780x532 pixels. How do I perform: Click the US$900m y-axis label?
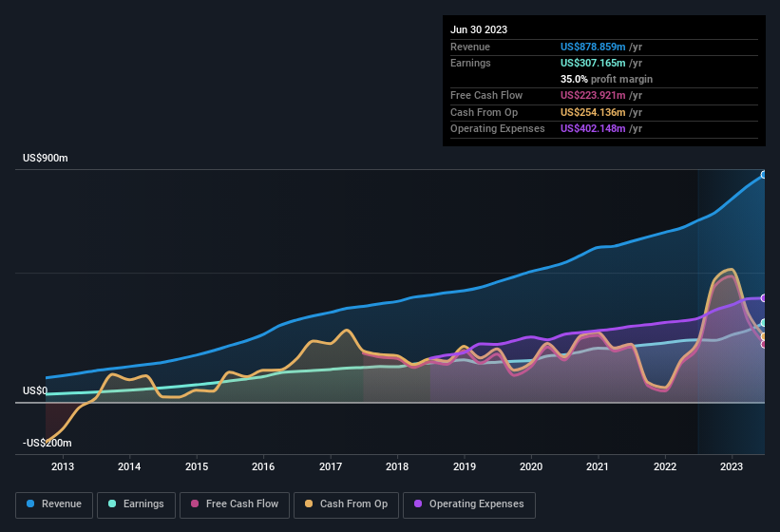(x=46, y=159)
